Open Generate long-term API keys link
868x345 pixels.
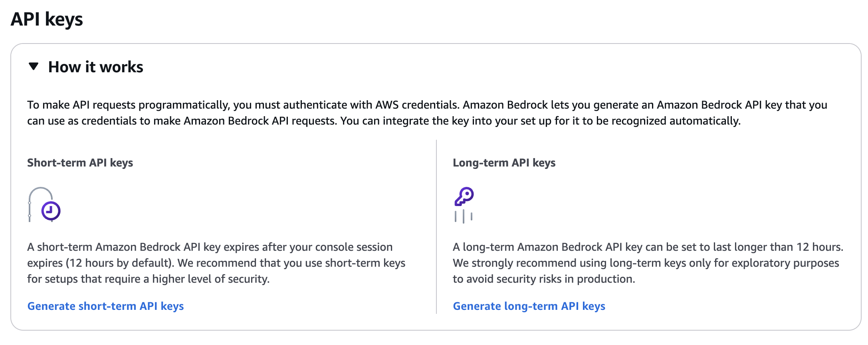(x=529, y=306)
